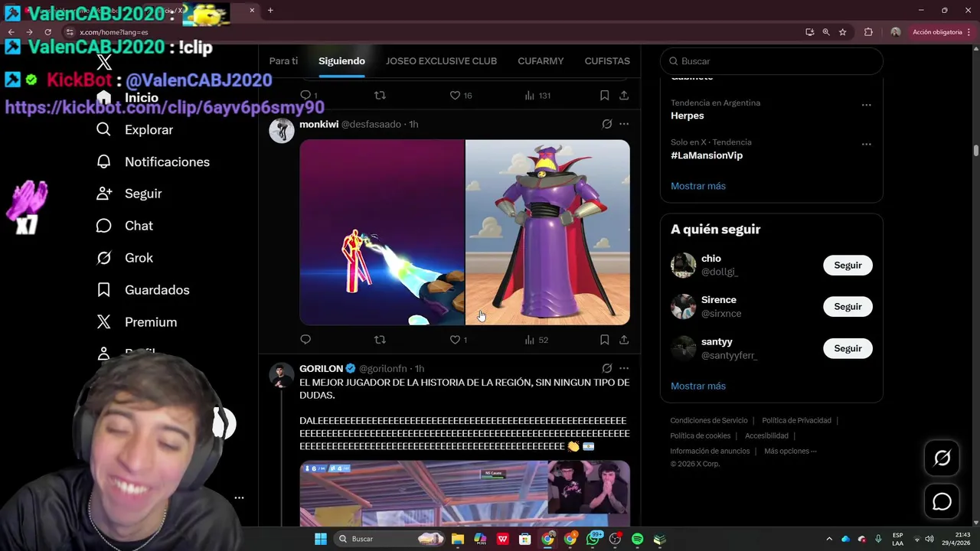The image size is (980, 551).
Task: Open Explorar in the sidebar
Action: (135, 130)
